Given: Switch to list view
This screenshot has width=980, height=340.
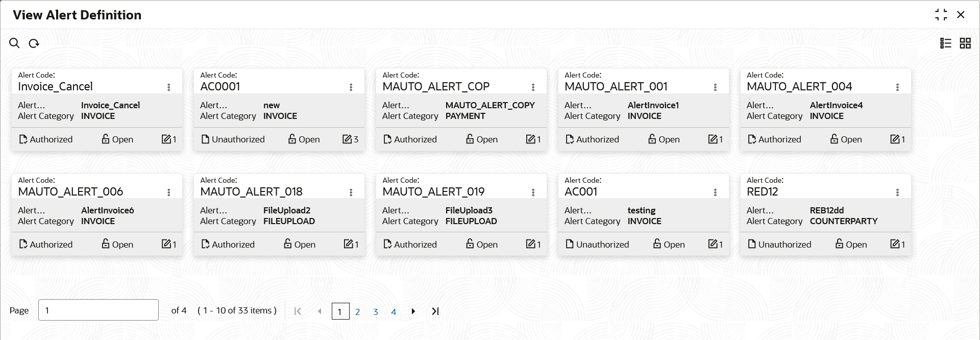Looking at the screenshot, I should tap(946, 43).
